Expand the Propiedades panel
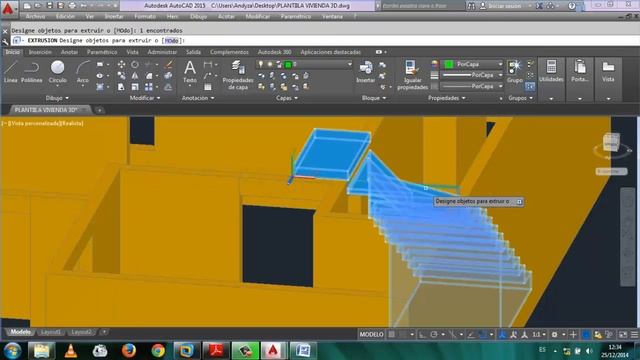 click(x=447, y=98)
